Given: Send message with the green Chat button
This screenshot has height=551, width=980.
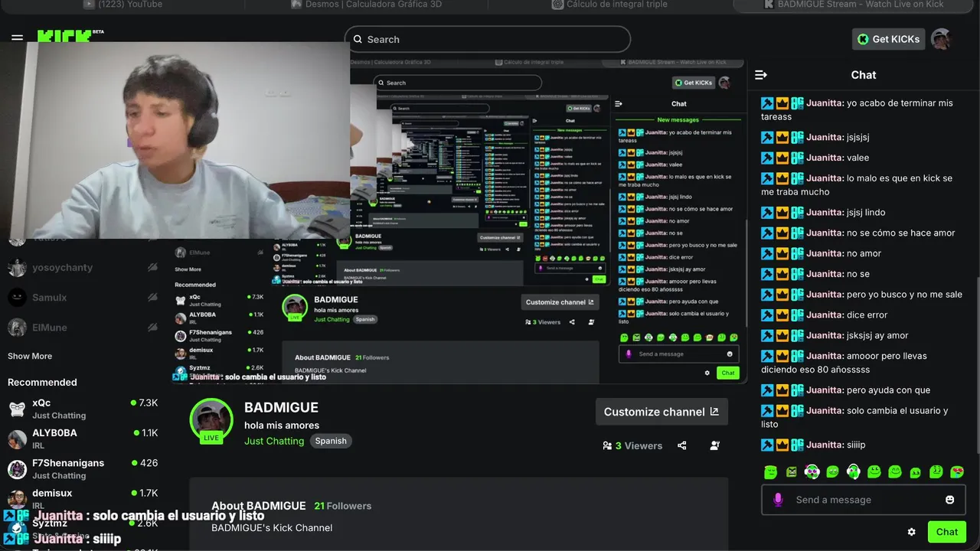Looking at the screenshot, I should tap(947, 532).
